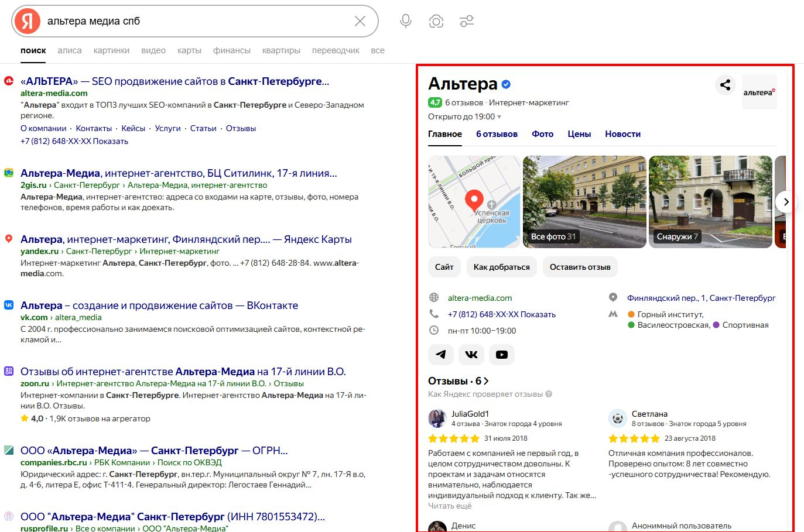This screenshot has height=532, width=804.
Task: Open Альтера's VK page icon
Action: pos(471,354)
